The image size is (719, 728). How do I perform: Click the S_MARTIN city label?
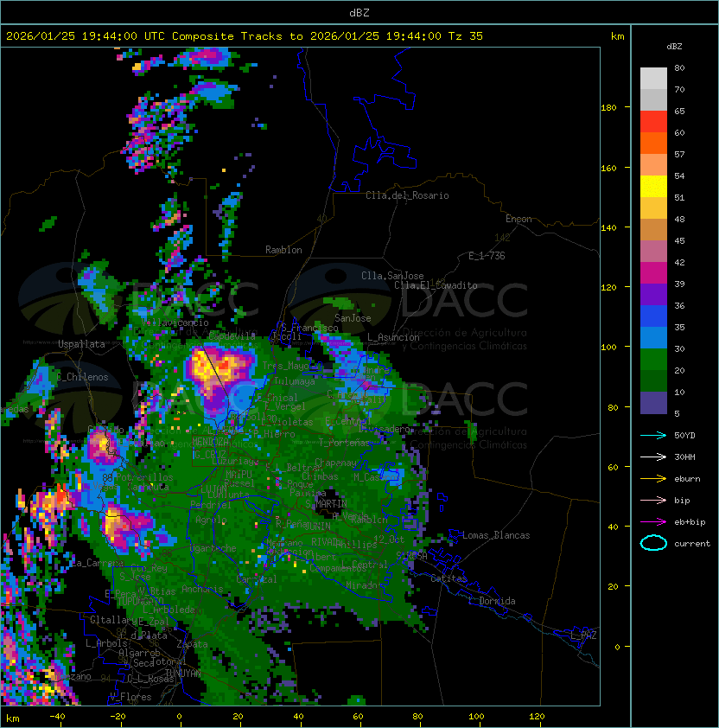(326, 504)
